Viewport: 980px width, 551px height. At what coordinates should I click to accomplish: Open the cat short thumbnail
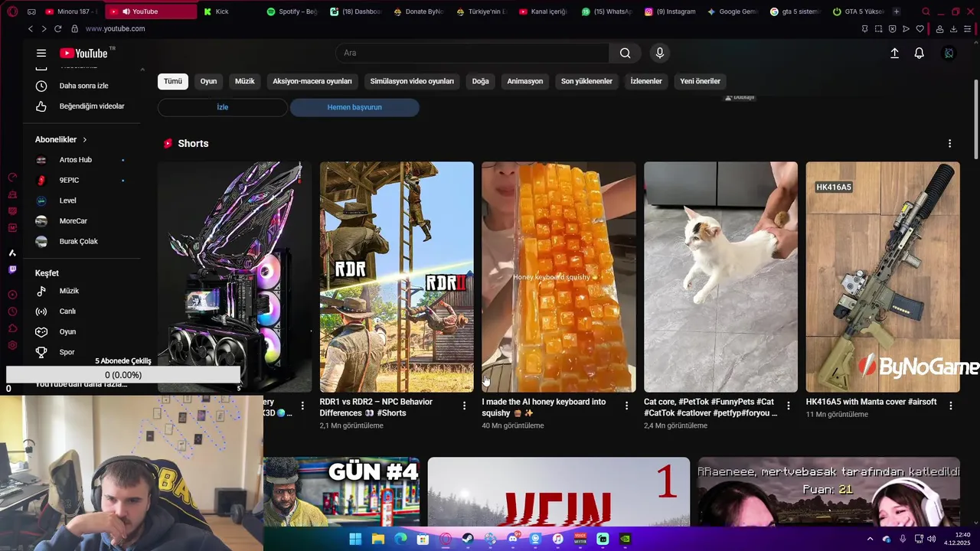pos(720,277)
